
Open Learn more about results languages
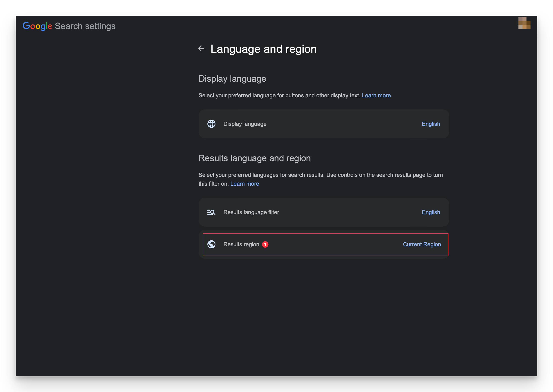(245, 184)
